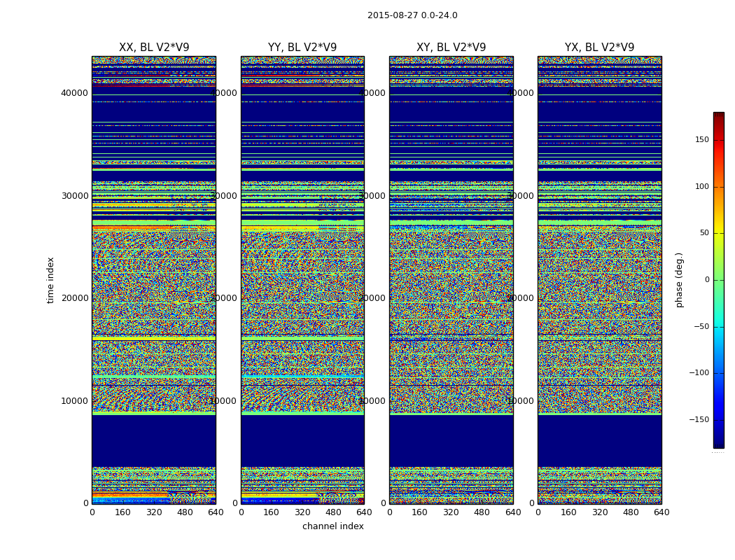This screenshot has height=560, width=735.
Task: Click the 320 x-axis tick under XX panel
Action: [x=153, y=512]
